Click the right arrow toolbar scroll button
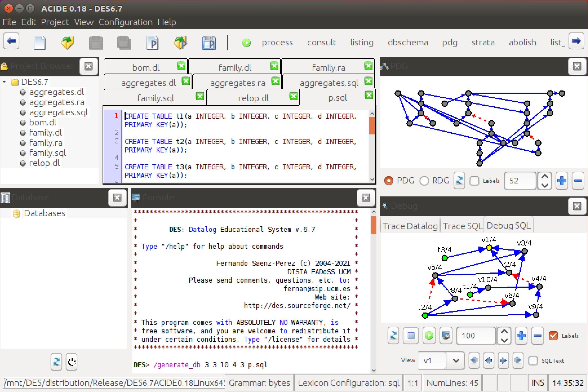This screenshot has width=588, height=392. 576,41
